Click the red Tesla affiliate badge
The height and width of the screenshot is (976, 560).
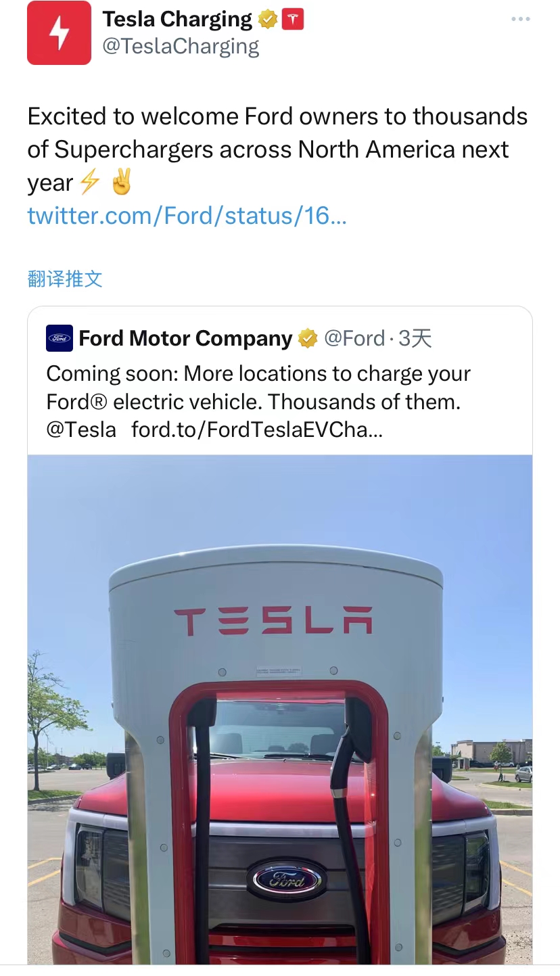[293, 20]
